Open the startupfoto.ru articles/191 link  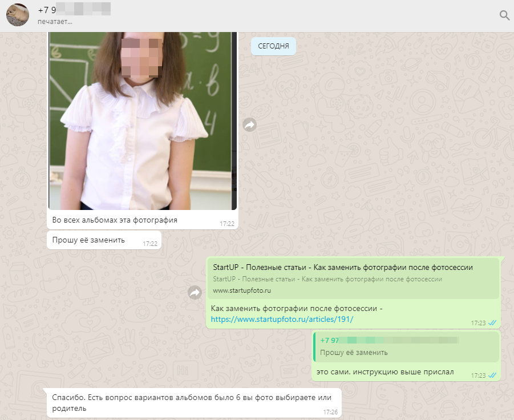pos(282,319)
